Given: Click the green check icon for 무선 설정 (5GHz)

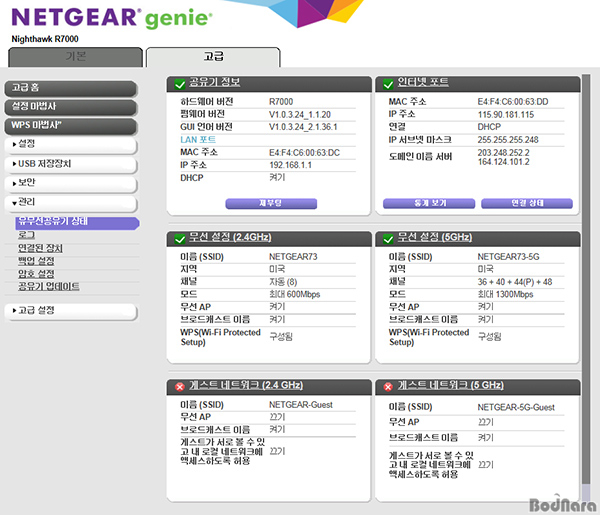Looking at the screenshot, I should (388, 239).
